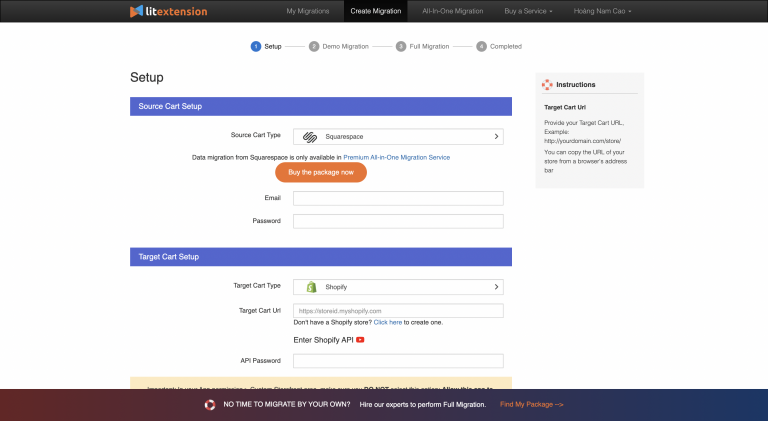768x421 pixels.
Task: Click the YouTube icon beside Enter Shopify API
Action: (360, 340)
